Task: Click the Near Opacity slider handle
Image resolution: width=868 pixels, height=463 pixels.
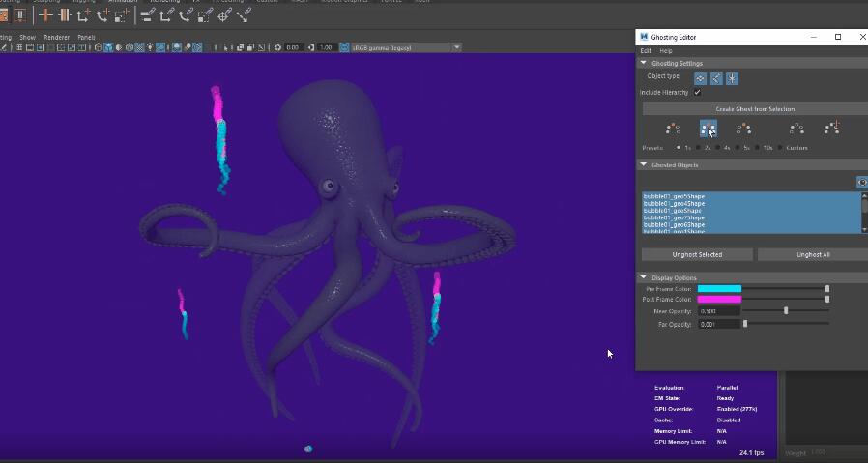Action: [786, 310]
